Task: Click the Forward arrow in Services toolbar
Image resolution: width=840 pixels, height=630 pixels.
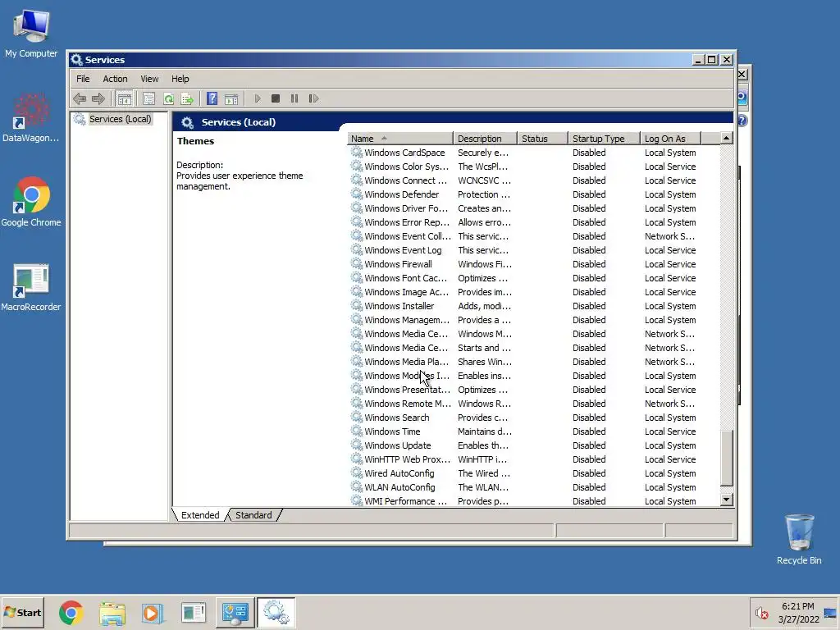Action: [98, 98]
